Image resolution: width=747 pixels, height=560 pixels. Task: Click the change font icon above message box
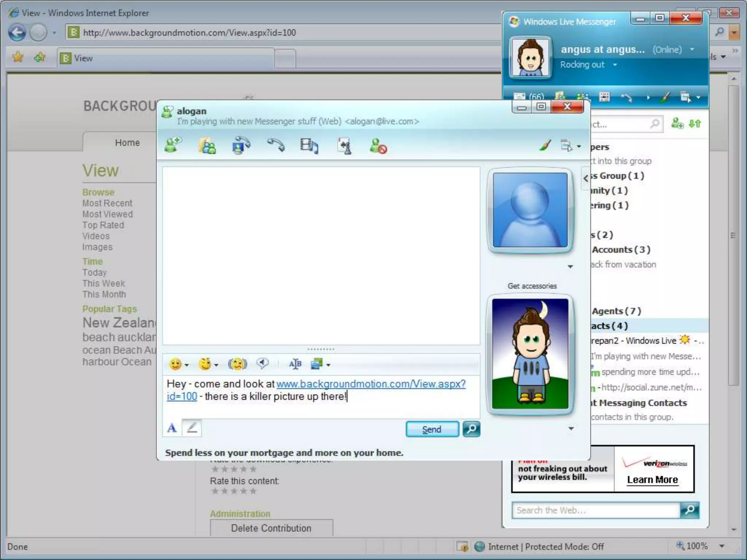click(x=295, y=364)
